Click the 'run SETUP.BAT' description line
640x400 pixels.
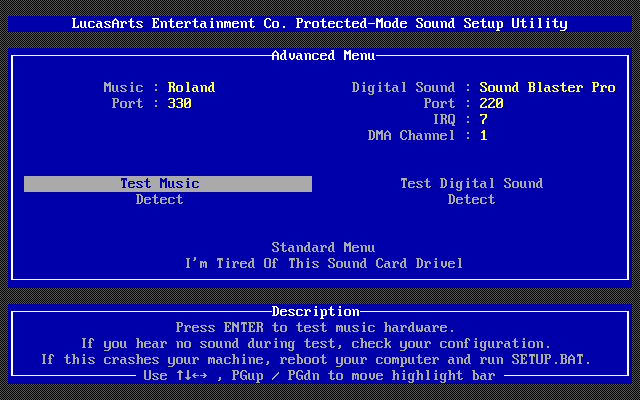(316, 360)
